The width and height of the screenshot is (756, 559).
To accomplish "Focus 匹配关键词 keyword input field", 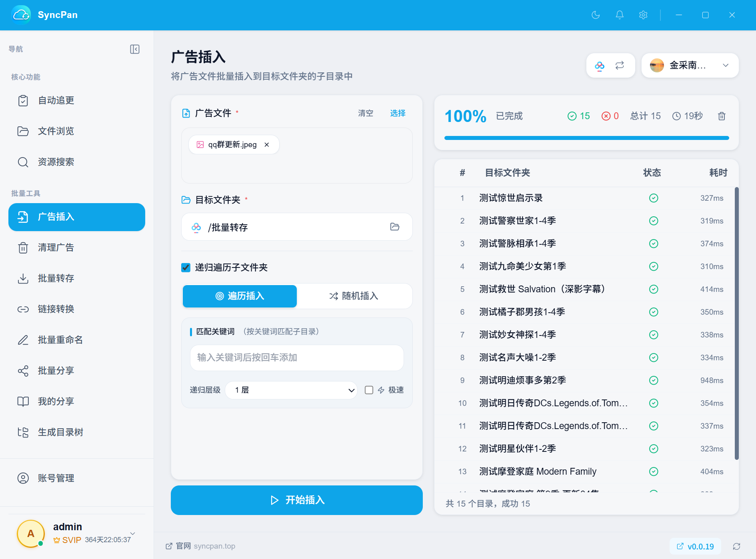I will pos(296,357).
